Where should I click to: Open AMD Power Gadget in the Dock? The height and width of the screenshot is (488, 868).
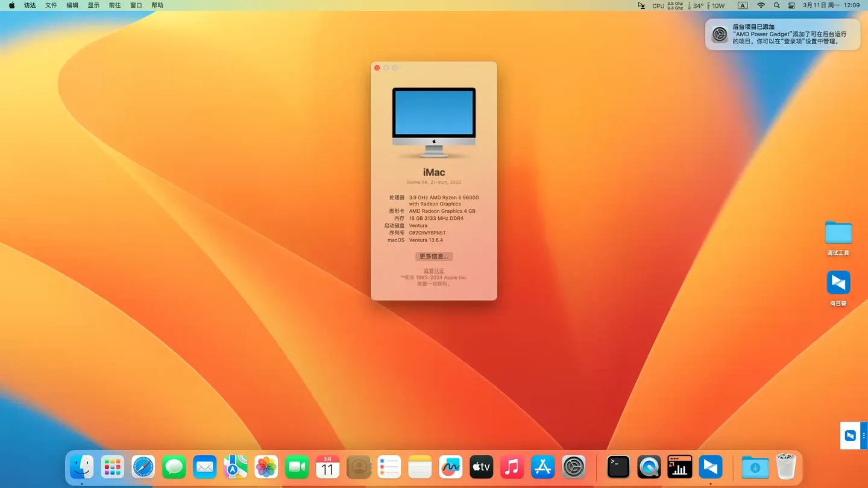point(679,467)
